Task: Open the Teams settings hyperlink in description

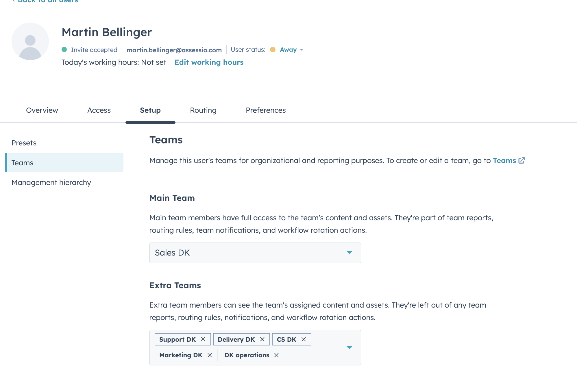Action: click(x=504, y=160)
